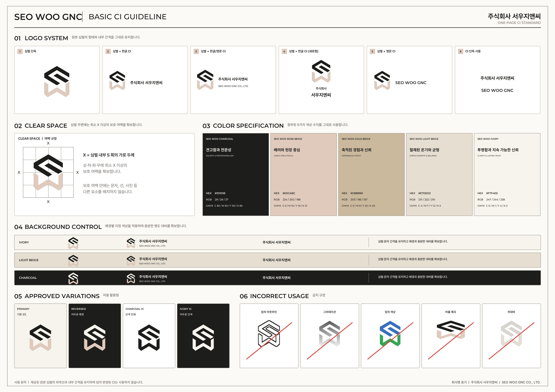Image resolution: width=555 pixels, height=392 pixels.
Task: Click the CHARCOAL 1C variation logo
Action: 149,338
